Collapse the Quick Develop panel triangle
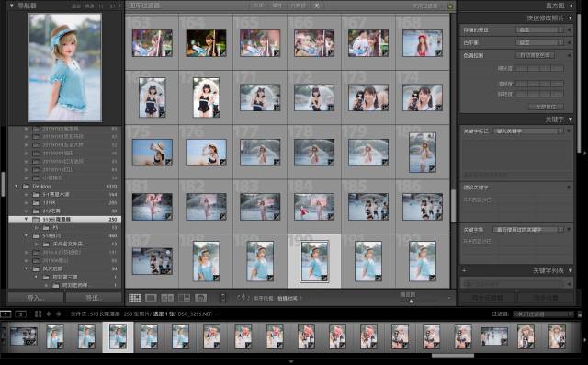Image resolution: width=588 pixels, height=365 pixels. point(571,18)
